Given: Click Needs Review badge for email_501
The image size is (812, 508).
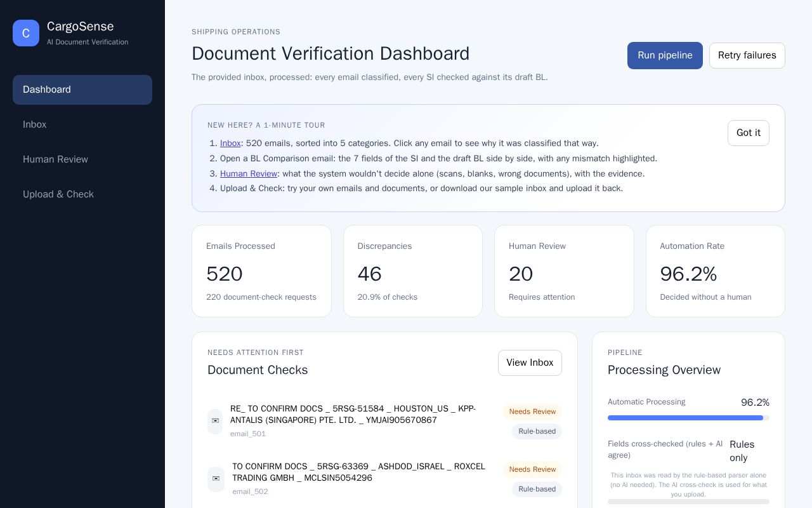Looking at the screenshot, I should point(532,411).
